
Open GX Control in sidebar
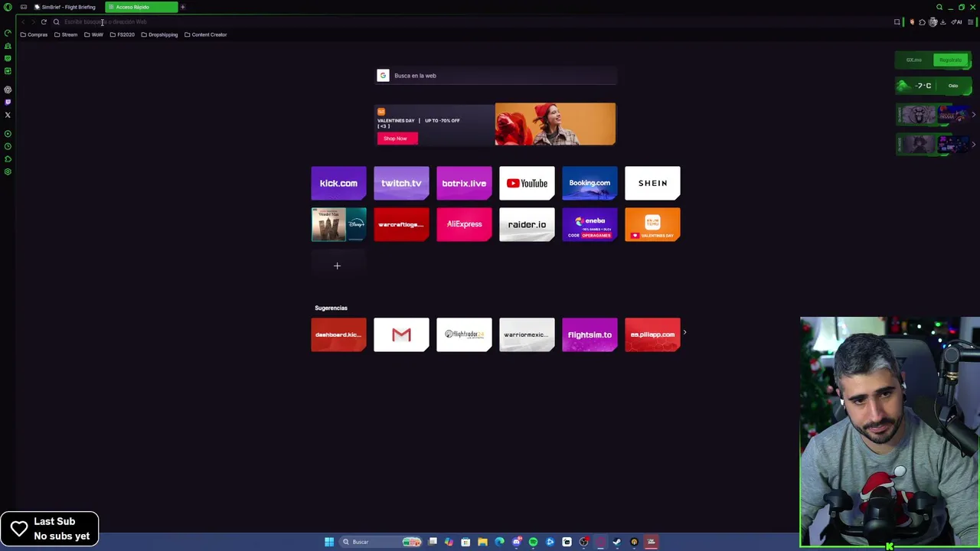click(8, 33)
